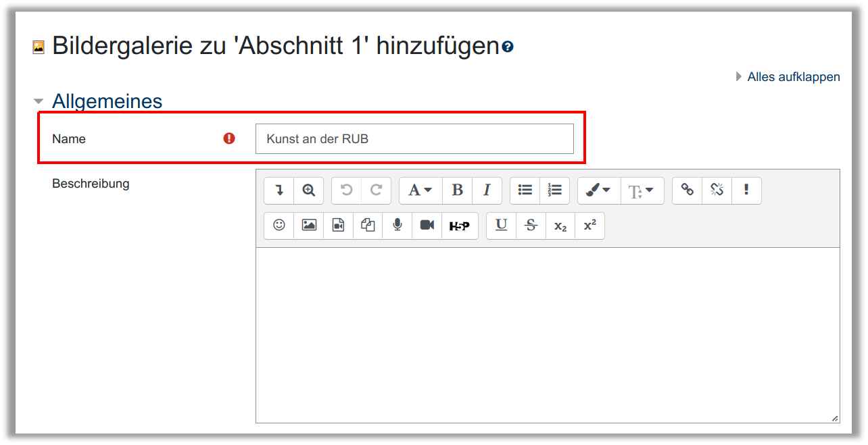The height and width of the screenshot is (445, 868).
Task: Open help icon next to page title
Action: (508, 47)
